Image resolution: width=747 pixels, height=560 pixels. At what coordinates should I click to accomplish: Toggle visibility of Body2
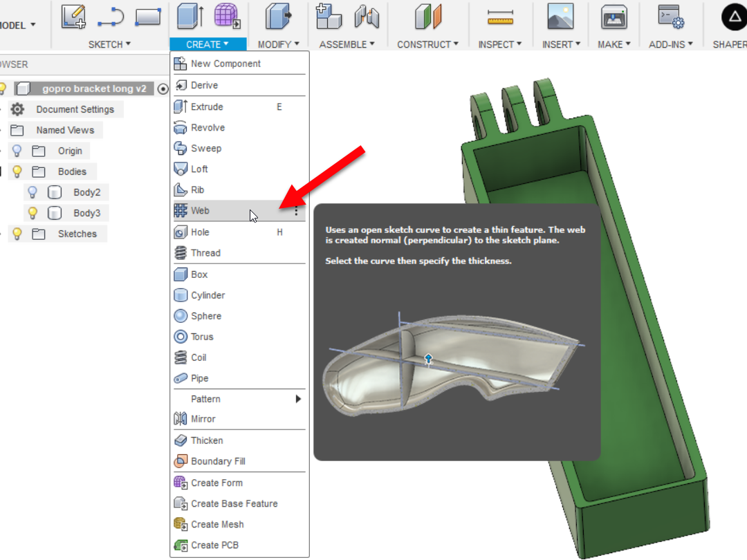pos(33,192)
